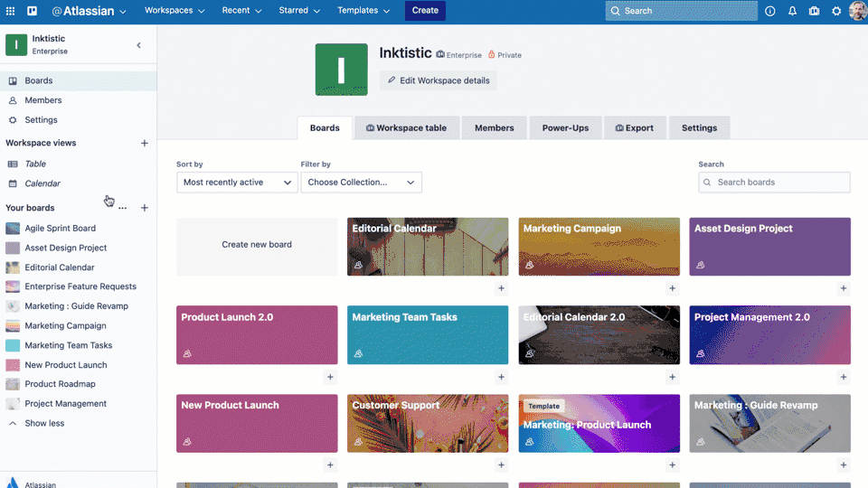The width and height of the screenshot is (868, 488).
Task: Open the settings gear in header
Action: click(836, 11)
